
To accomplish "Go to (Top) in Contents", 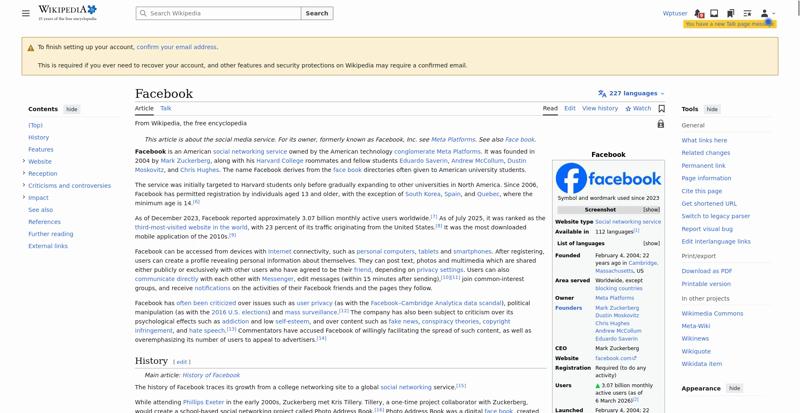I will (35, 125).
